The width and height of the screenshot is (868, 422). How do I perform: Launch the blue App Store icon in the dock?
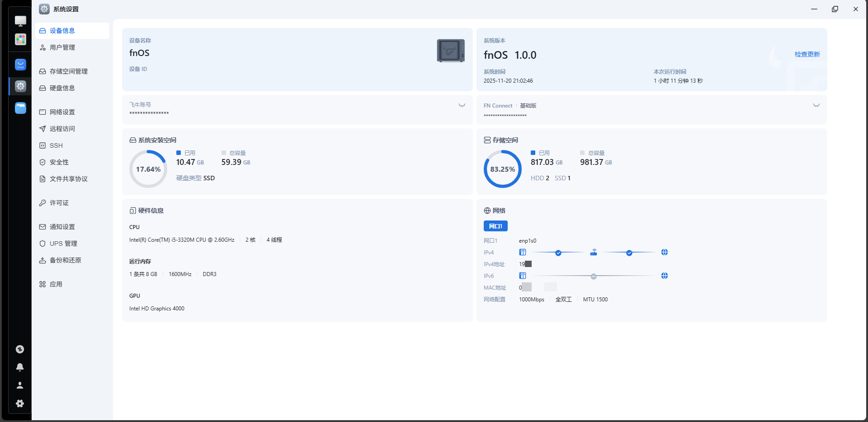[x=20, y=65]
